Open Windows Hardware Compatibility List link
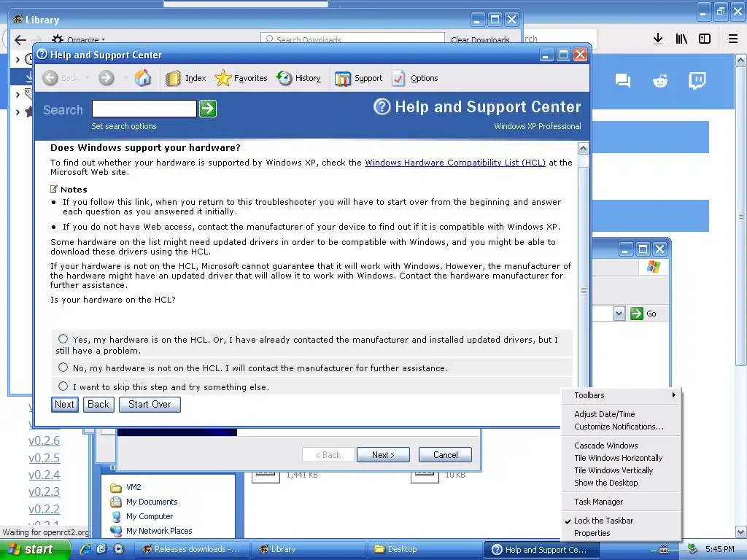Viewport: 747px width, 560px height. click(x=455, y=163)
